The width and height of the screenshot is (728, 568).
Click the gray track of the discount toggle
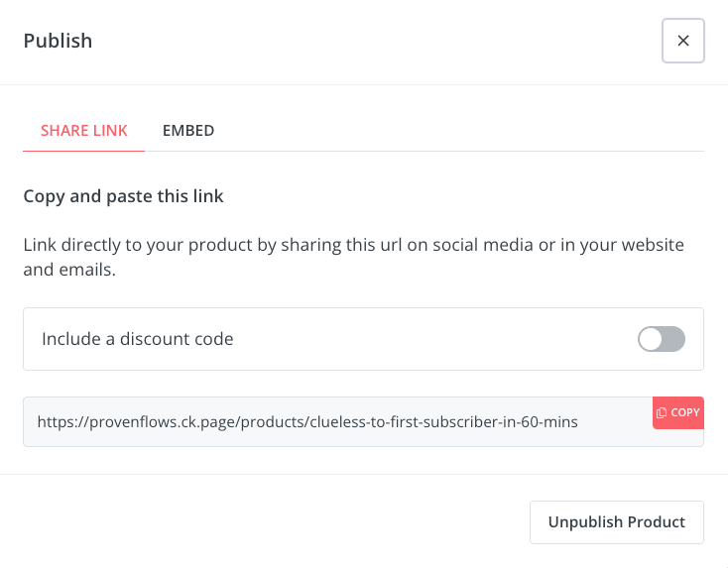coord(674,339)
